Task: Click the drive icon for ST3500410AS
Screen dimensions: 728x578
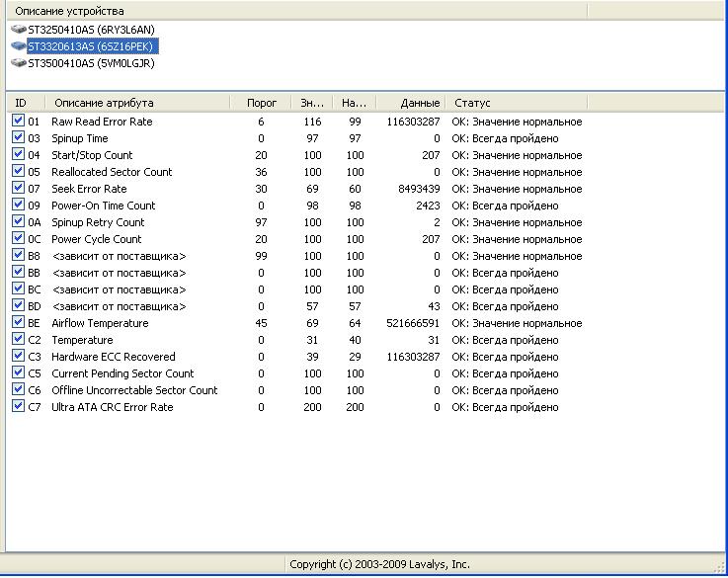Action: coord(18,63)
